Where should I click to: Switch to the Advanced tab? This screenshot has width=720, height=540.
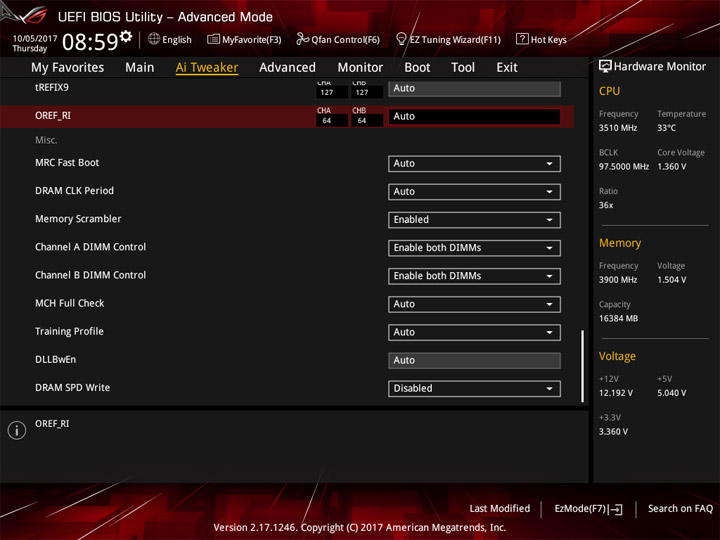(x=287, y=68)
